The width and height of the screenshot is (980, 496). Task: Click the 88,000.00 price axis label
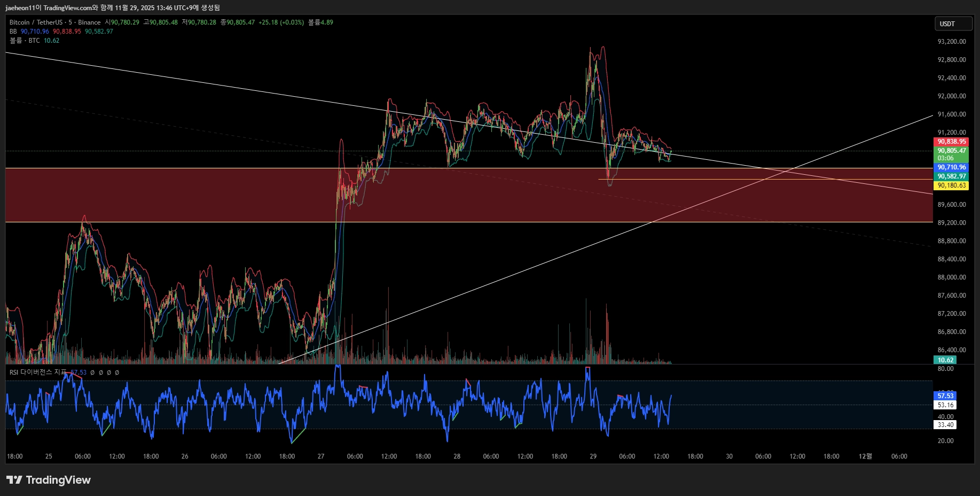point(952,277)
